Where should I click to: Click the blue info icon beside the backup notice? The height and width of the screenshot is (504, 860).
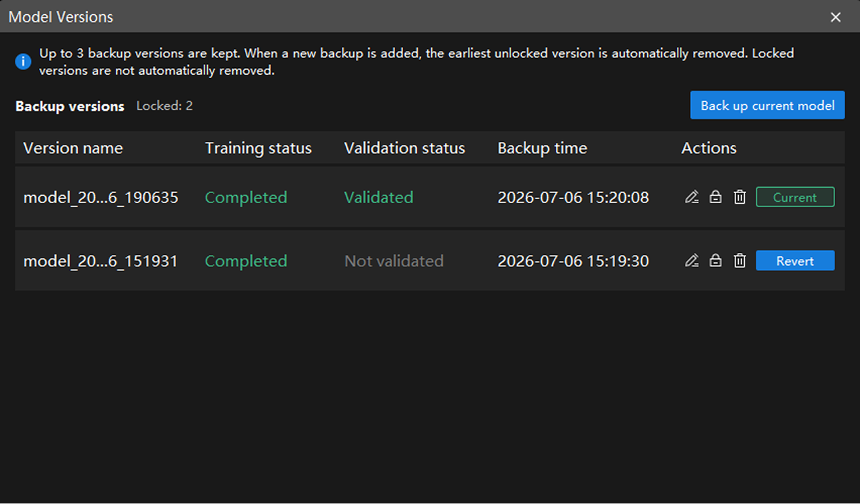coord(24,62)
